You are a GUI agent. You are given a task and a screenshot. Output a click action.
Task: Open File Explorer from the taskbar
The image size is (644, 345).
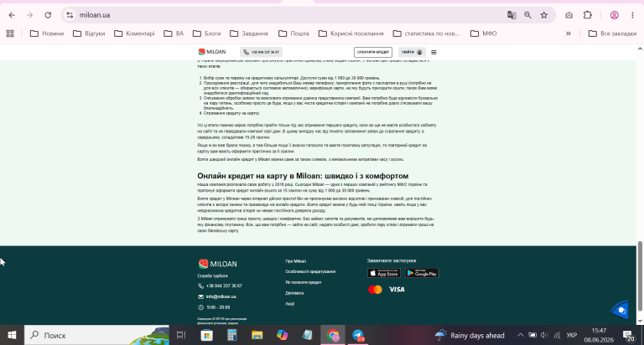click(257, 335)
